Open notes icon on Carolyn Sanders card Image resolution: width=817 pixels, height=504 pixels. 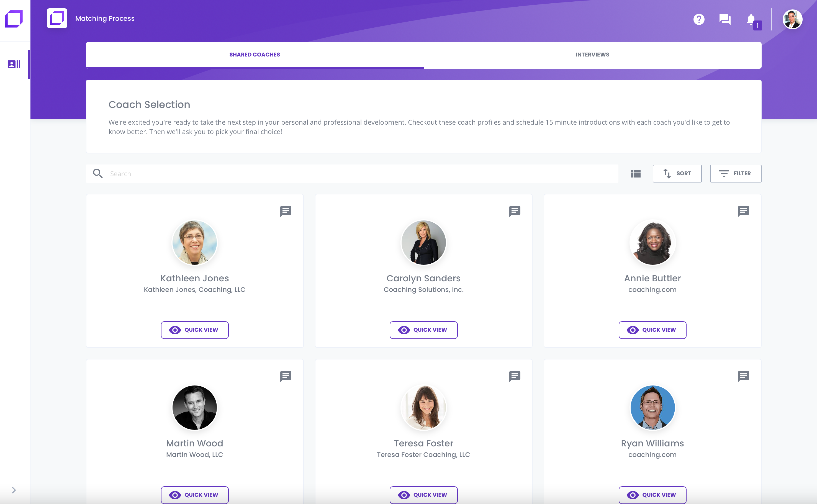(515, 211)
